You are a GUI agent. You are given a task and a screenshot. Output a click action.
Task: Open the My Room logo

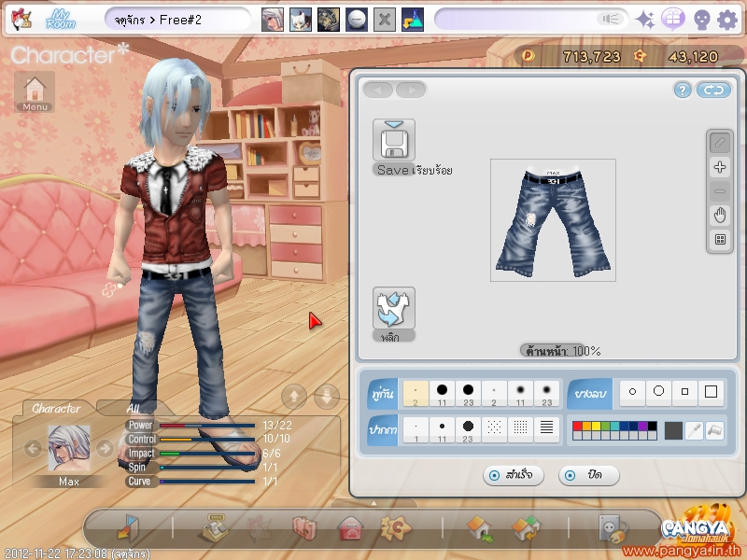pyautogui.click(x=61, y=20)
